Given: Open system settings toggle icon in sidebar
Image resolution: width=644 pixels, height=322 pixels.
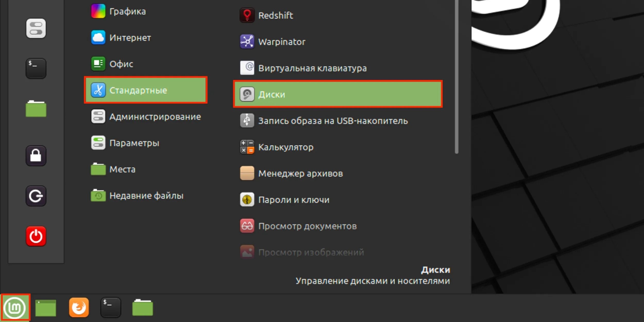Looking at the screenshot, I should [x=36, y=28].
